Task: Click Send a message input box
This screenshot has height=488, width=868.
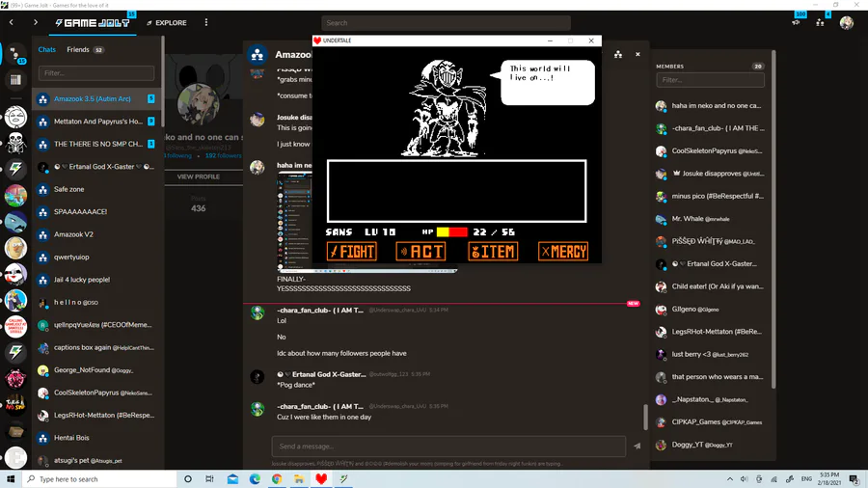Action: (448, 447)
